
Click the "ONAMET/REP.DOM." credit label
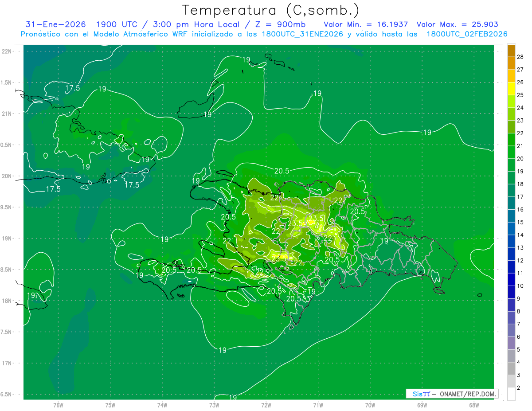coord(468,394)
